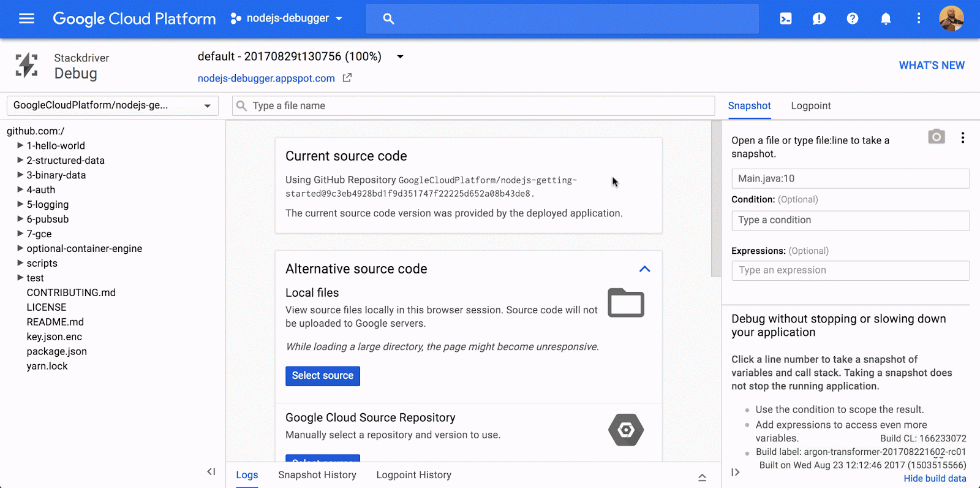Open the README.md file

point(55,322)
